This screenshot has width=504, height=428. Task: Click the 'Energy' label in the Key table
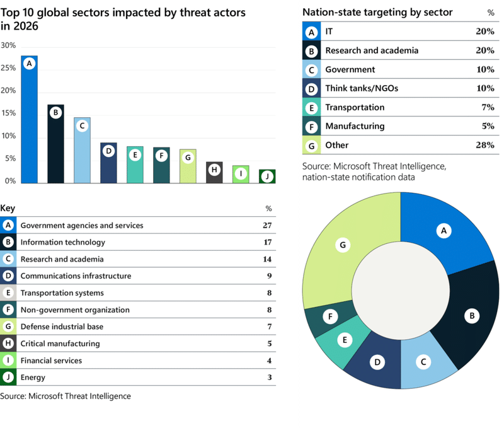coord(33,378)
